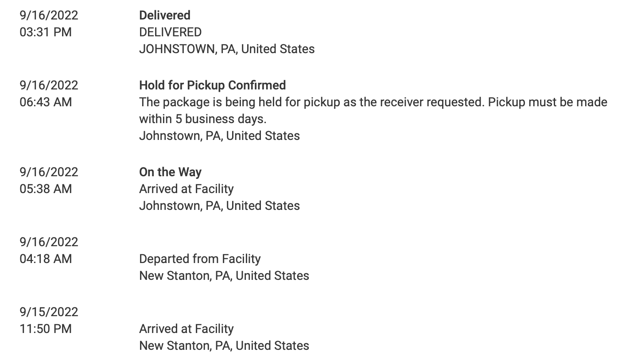This screenshot has height=364, width=637.
Task: Click the 11:50 PM timestamp
Action: pyautogui.click(x=46, y=329)
